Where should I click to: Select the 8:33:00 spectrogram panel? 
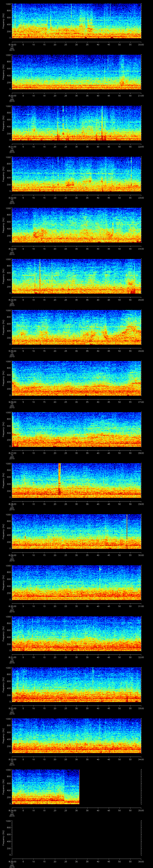tap(76, 736)
